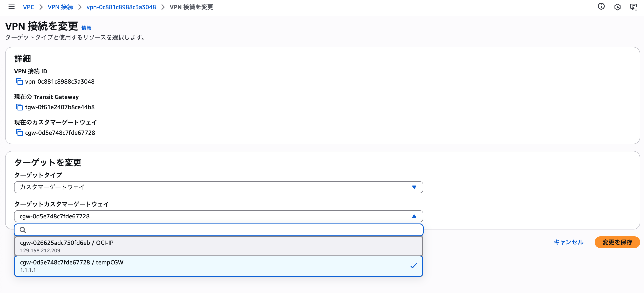Click the 変更を保存 button
This screenshot has height=293, width=644.
[617, 242]
